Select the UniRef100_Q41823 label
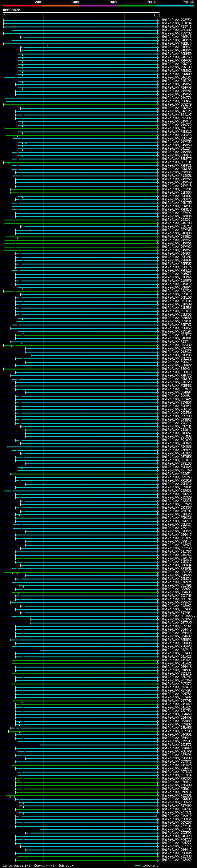 point(177,454)
